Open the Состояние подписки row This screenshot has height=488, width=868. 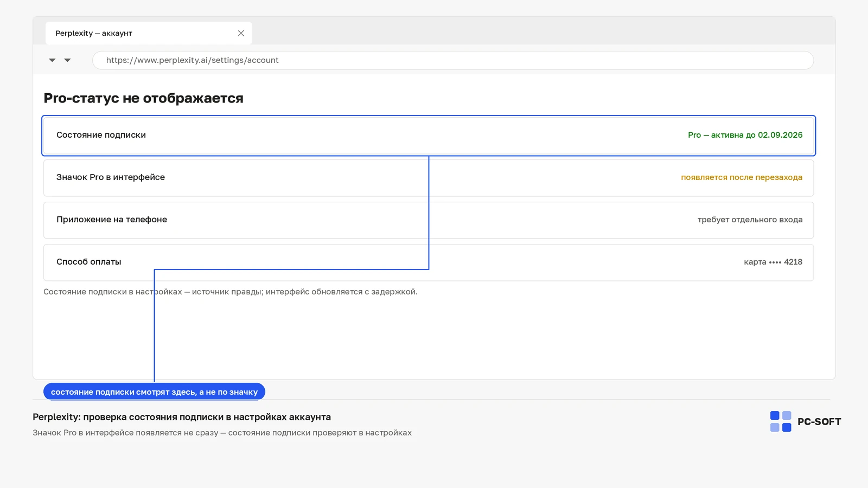click(429, 136)
